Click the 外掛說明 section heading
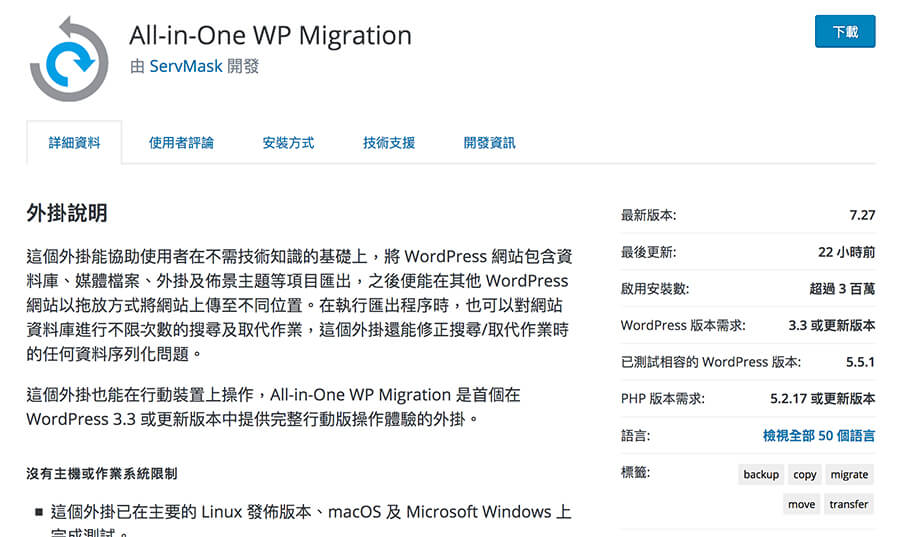 tap(67, 213)
